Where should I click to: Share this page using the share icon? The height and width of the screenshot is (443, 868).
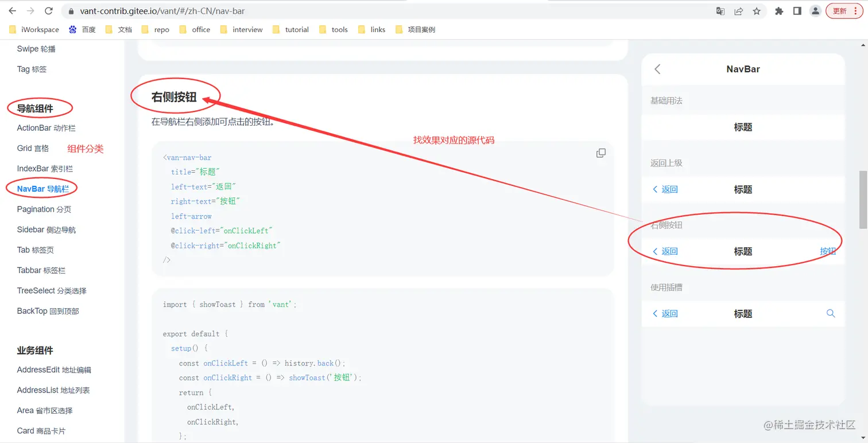[x=739, y=11]
